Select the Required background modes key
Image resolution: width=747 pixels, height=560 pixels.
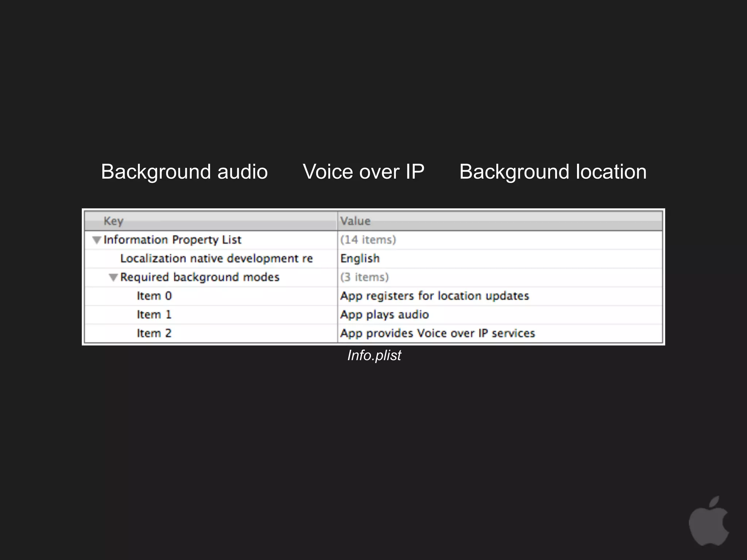pyautogui.click(x=200, y=277)
